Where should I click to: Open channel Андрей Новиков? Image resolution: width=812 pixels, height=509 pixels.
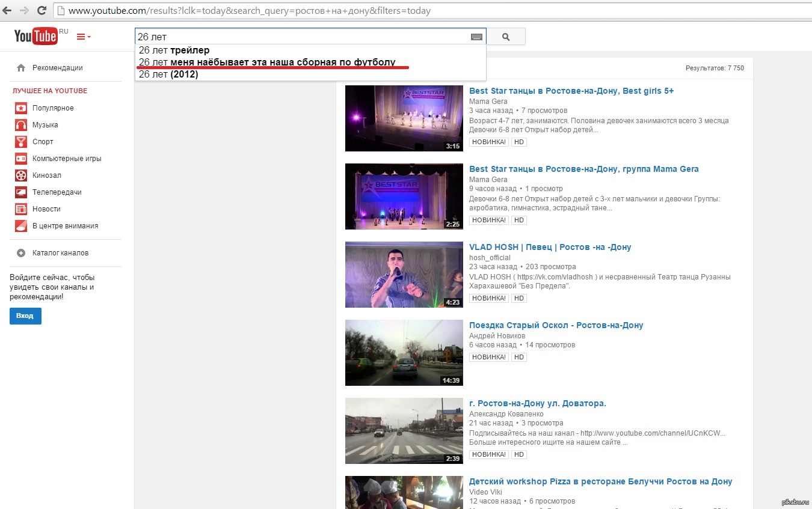497,336
